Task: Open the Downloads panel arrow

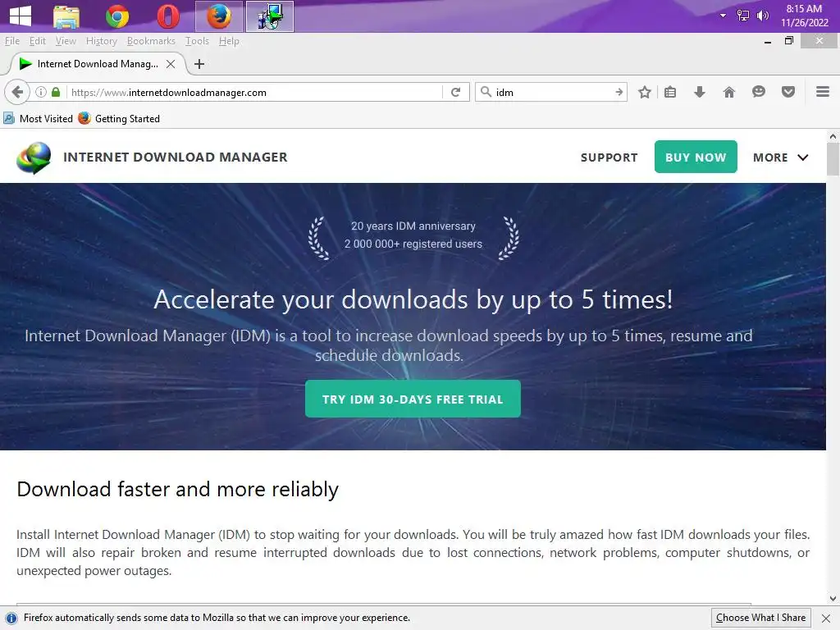Action: point(699,92)
